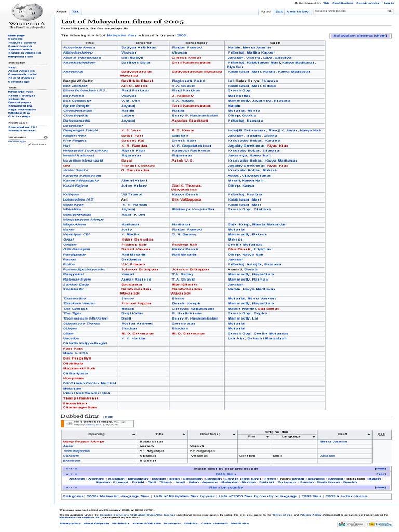Open the Kochi Rajavu film link
This screenshot has height=532, width=399.
[75, 186]
